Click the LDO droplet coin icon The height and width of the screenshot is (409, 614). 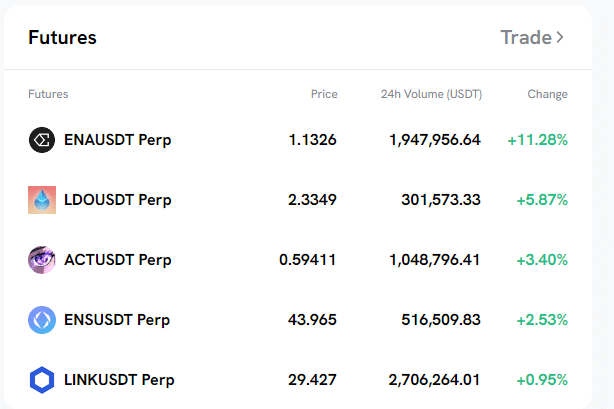tap(42, 200)
